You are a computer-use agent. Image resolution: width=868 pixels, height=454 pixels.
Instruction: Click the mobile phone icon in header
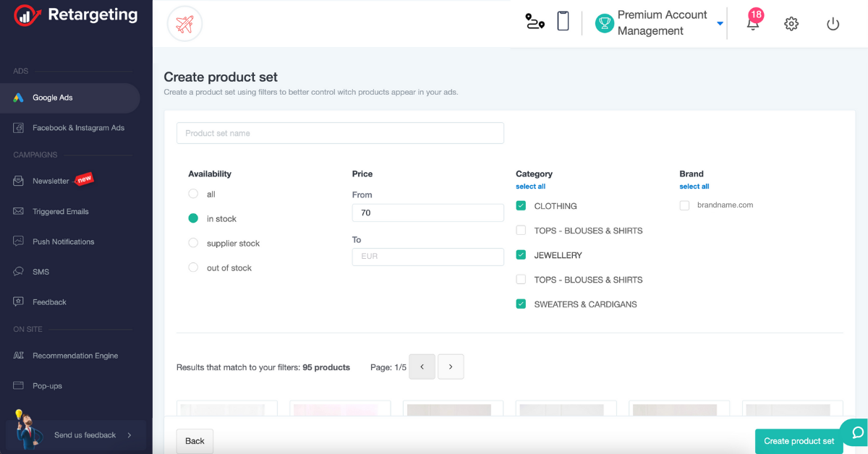click(563, 21)
